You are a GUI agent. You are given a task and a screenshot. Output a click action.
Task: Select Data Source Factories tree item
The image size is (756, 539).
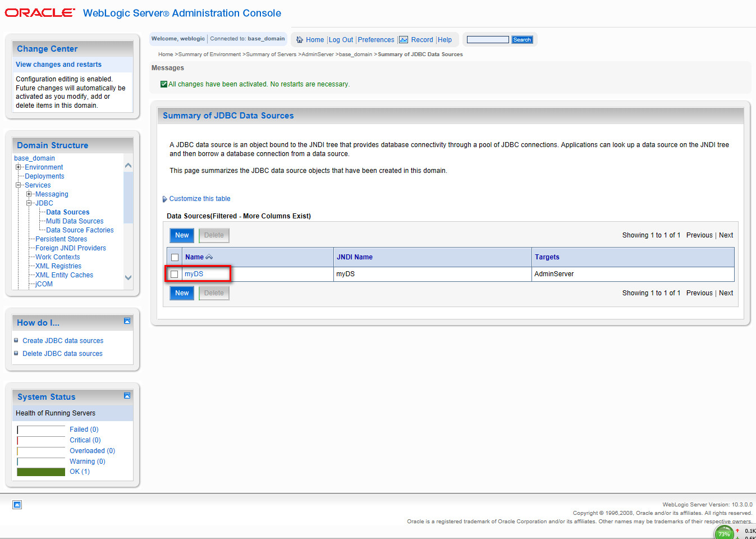(80, 230)
